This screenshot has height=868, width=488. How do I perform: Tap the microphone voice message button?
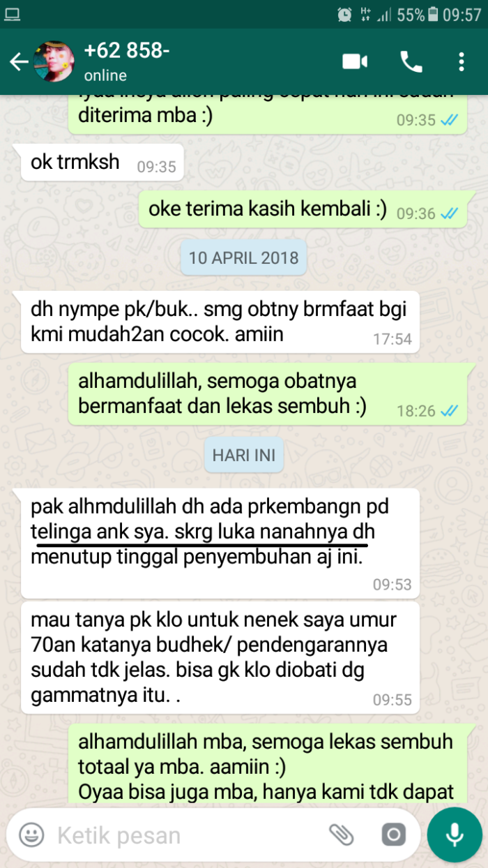tap(455, 835)
